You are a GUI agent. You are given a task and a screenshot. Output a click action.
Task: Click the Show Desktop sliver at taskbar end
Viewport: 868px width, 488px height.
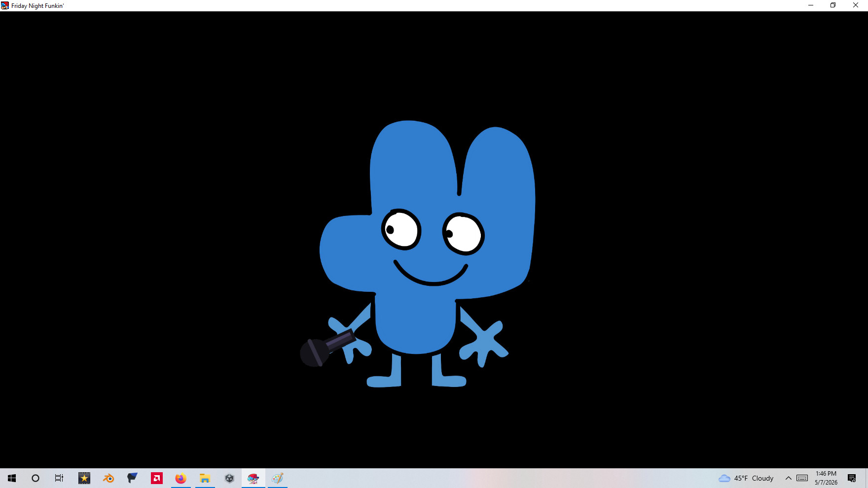867,478
